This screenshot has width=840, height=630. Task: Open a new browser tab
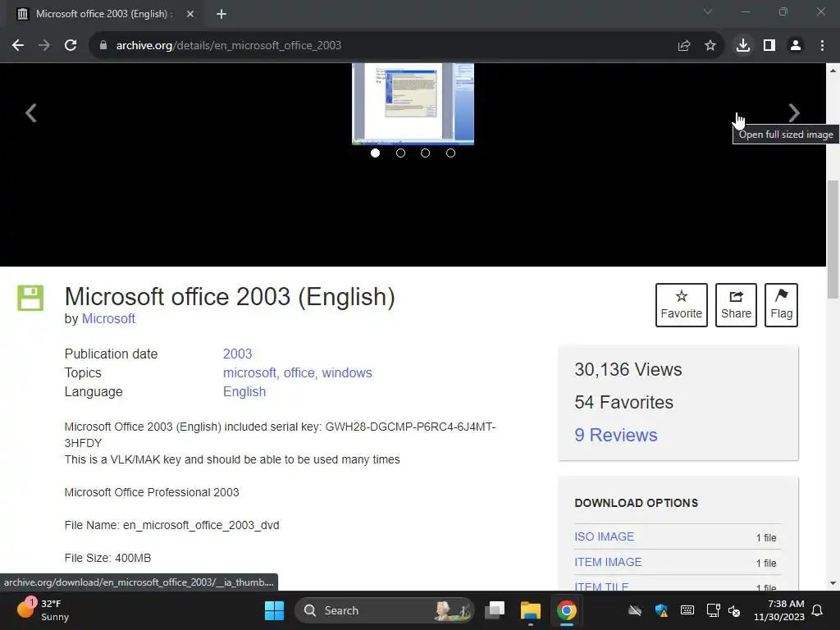pyautogui.click(x=221, y=15)
